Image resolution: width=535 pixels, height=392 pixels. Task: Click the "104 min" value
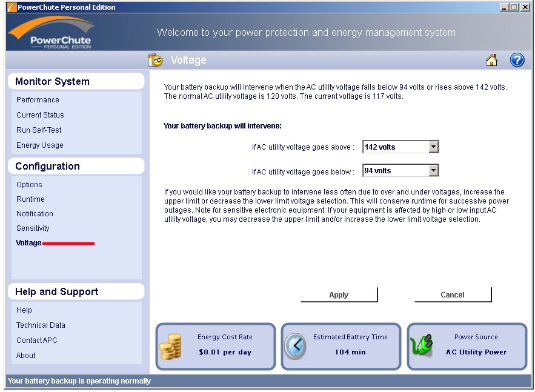[350, 352]
